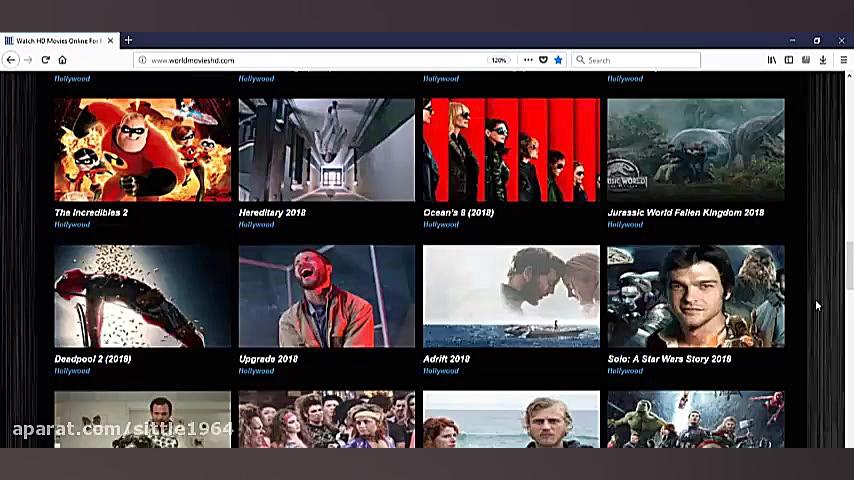Show the sidebars panel
The image size is (854, 480).
(789, 60)
